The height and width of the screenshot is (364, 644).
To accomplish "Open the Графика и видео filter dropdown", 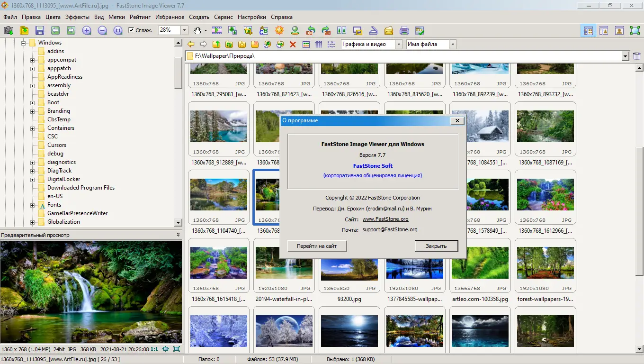I will 399,44.
